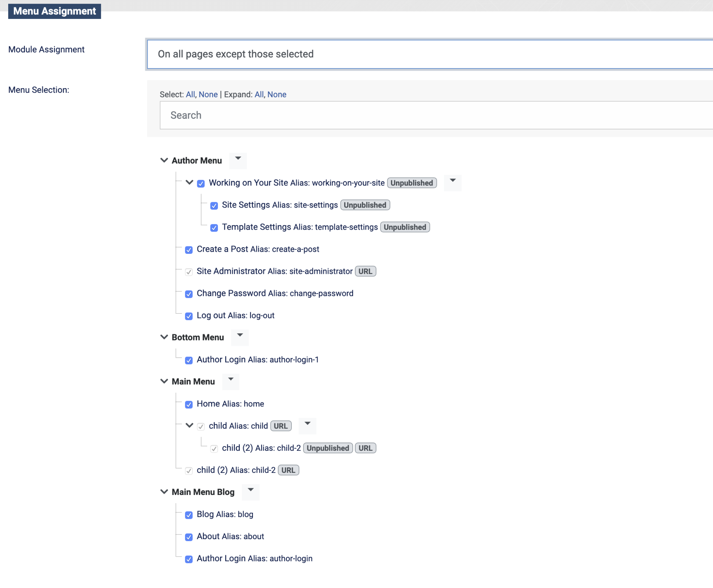Toggle Blog Alias checkbox

189,515
